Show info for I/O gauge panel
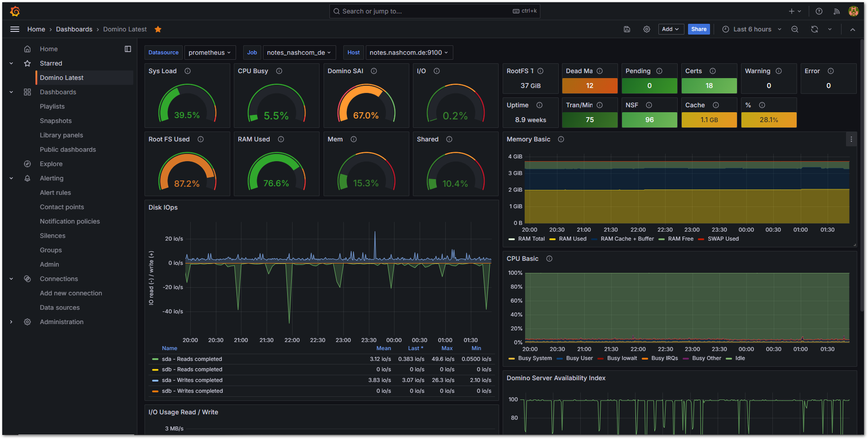The height and width of the screenshot is (439, 868). (437, 71)
